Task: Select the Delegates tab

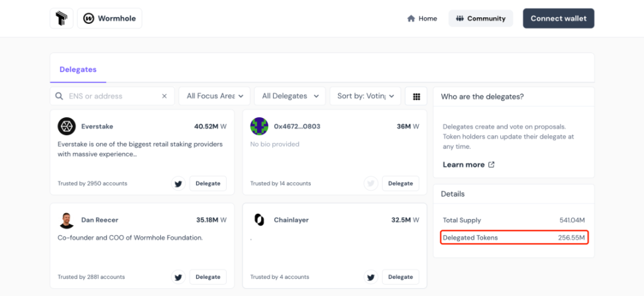Action: point(78,70)
